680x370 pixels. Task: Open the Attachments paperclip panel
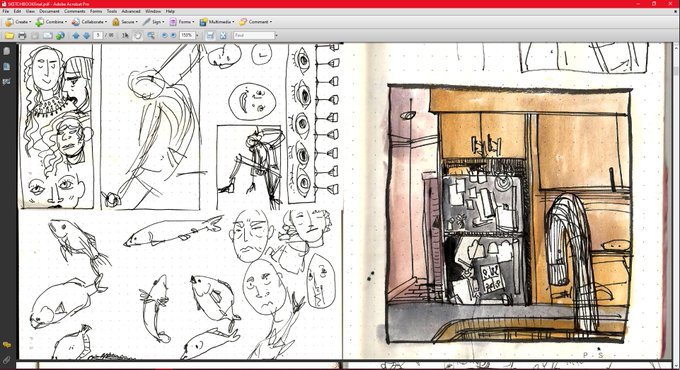(x=7, y=360)
